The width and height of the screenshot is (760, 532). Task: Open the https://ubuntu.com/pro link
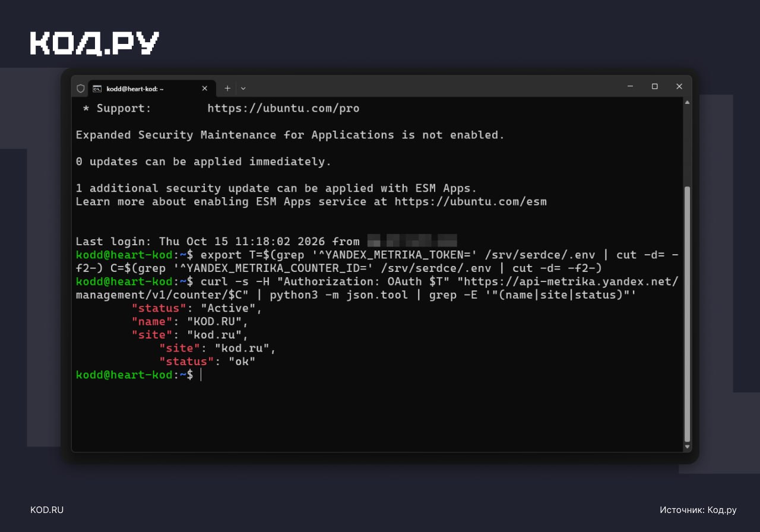[x=283, y=109]
